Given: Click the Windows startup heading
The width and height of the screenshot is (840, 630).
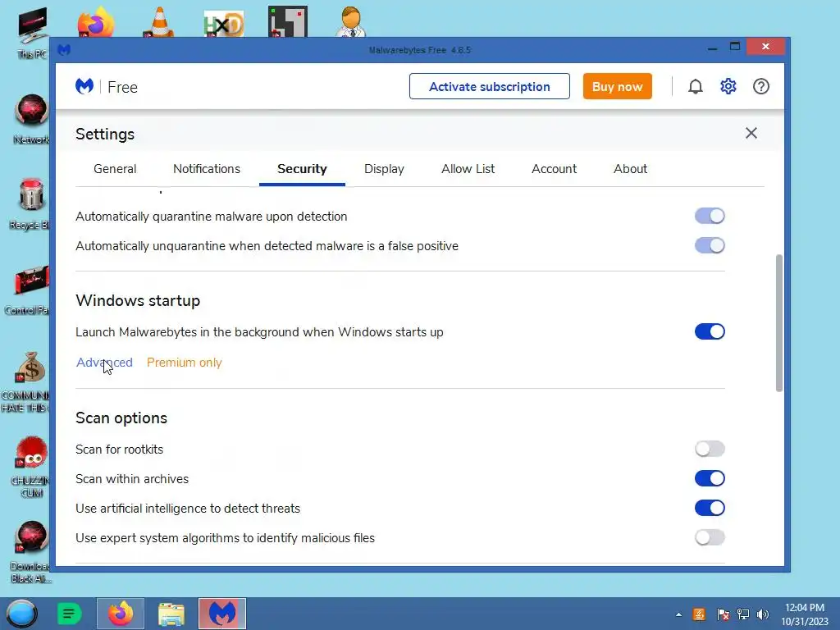Looking at the screenshot, I should pyautogui.click(x=138, y=300).
